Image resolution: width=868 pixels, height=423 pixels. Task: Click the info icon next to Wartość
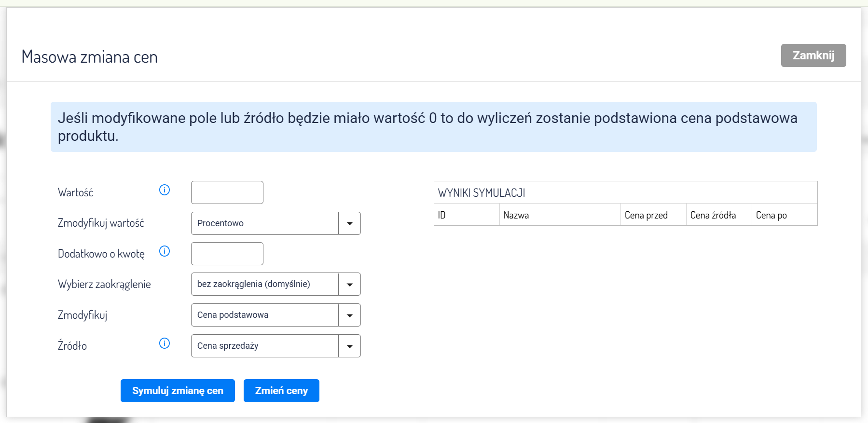(x=165, y=190)
